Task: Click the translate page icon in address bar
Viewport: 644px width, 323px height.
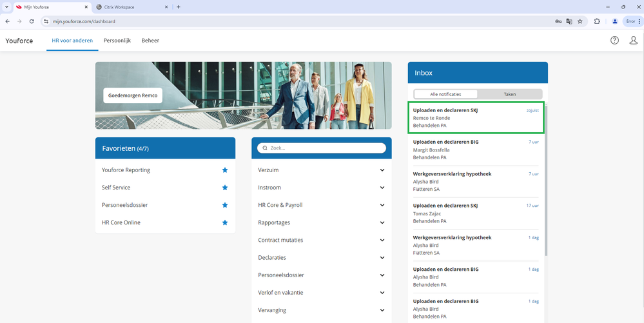Action: pos(569,21)
